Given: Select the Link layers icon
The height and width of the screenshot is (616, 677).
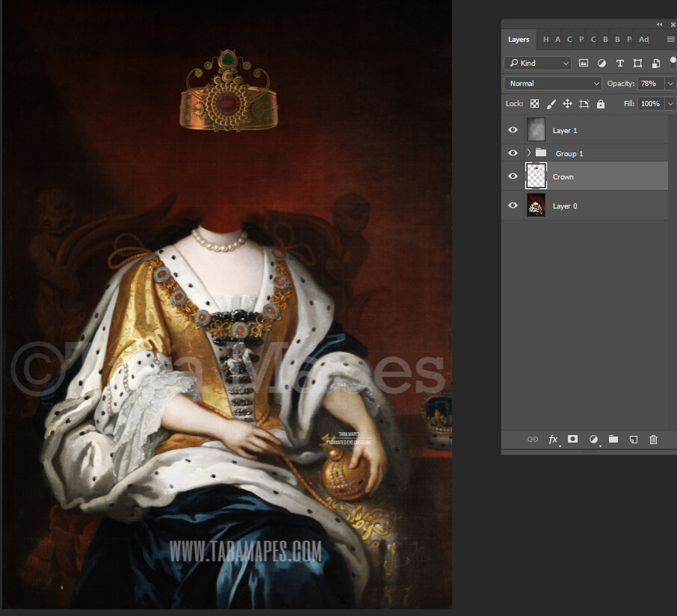Looking at the screenshot, I should pyautogui.click(x=533, y=440).
